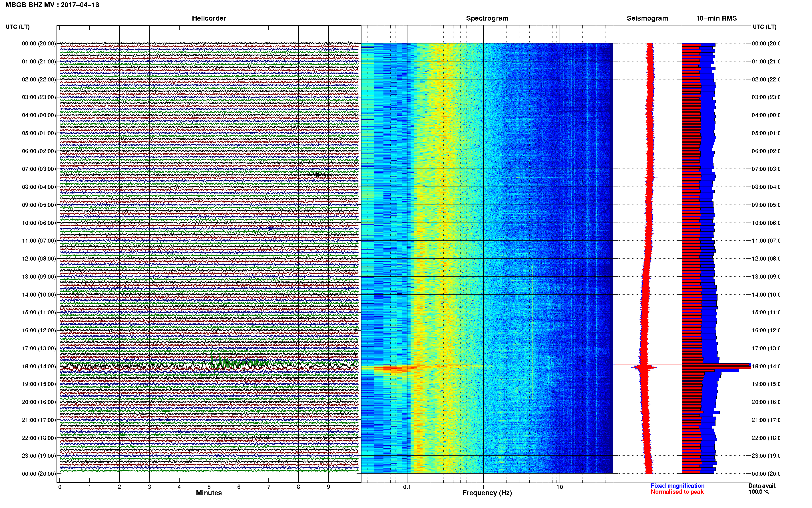Click the left 04:00 (00:00) time label
812x508 pixels.
39,115
